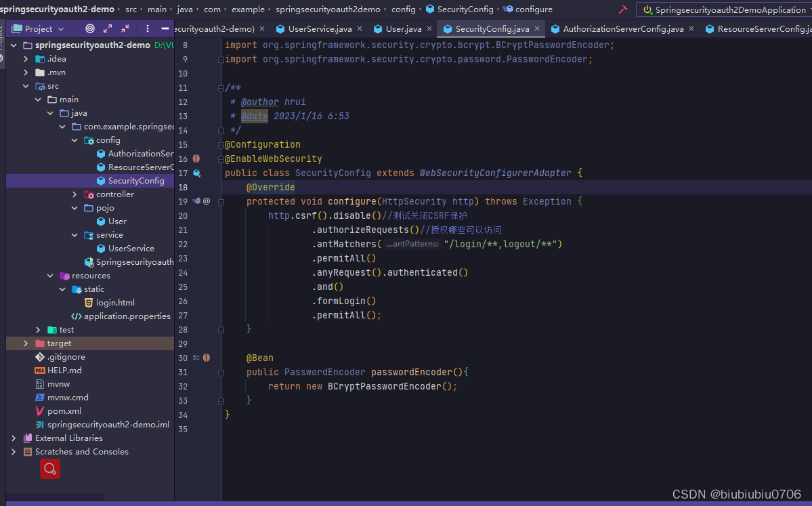Collapse the config package in the tree

74,140
